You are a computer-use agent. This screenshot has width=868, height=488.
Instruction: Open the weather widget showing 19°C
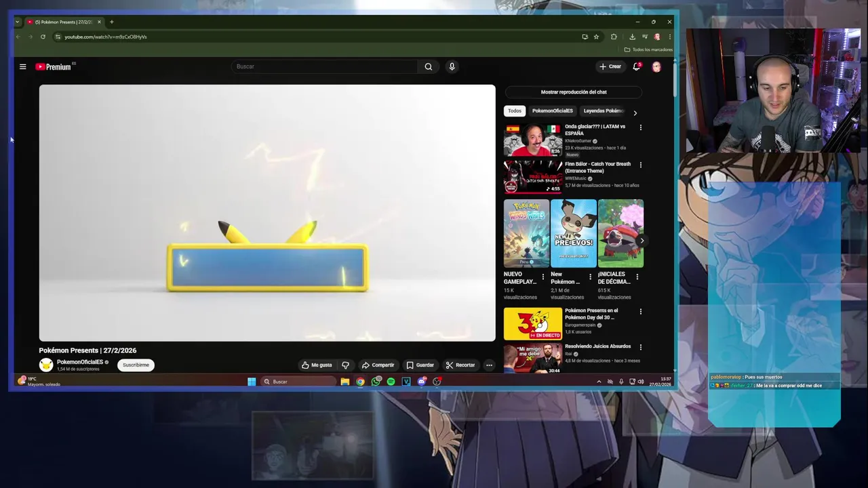click(x=39, y=382)
